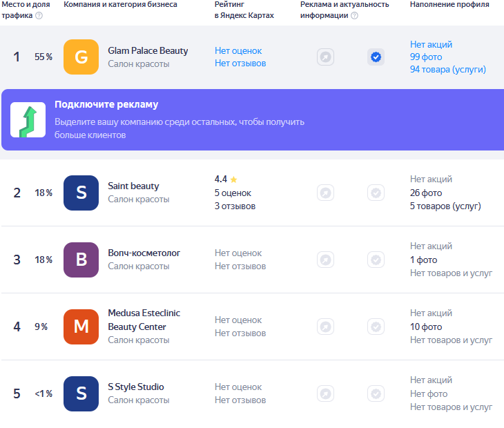Screen dimensions: 504x428
Task: Click "10 фото" in Medusa Esteclinic row
Action: [426, 327]
